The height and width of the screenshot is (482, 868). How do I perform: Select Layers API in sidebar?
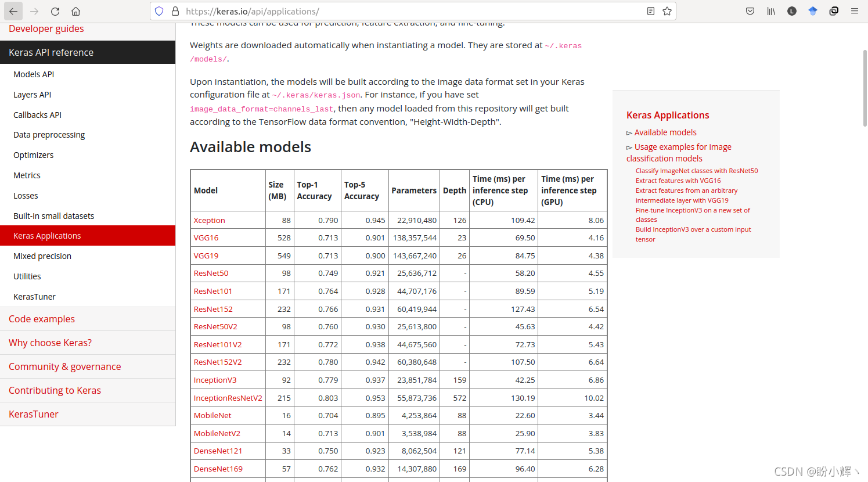pos(32,95)
